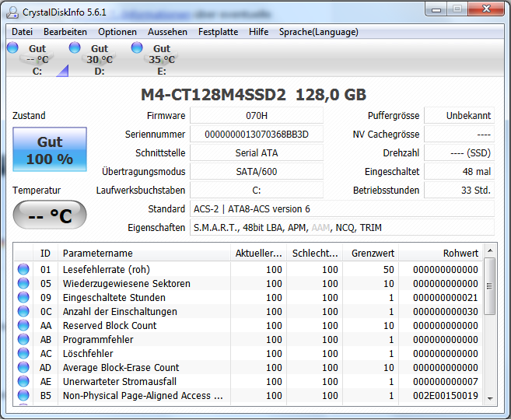511x420 pixels.
Task: Click the Firmware field showing 070H
Action: pyautogui.click(x=257, y=116)
